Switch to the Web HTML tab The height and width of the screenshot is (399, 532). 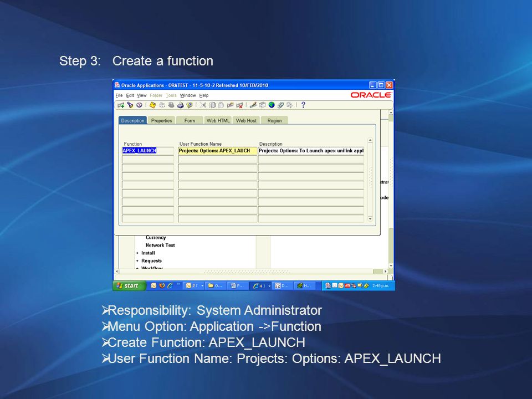(218, 120)
